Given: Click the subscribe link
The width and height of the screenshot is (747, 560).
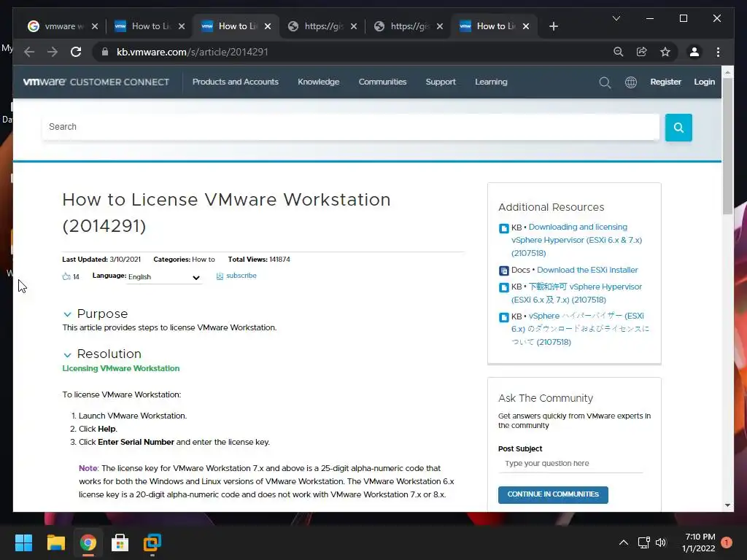Looking at the screenshot, I should click(x=241, y=276).
